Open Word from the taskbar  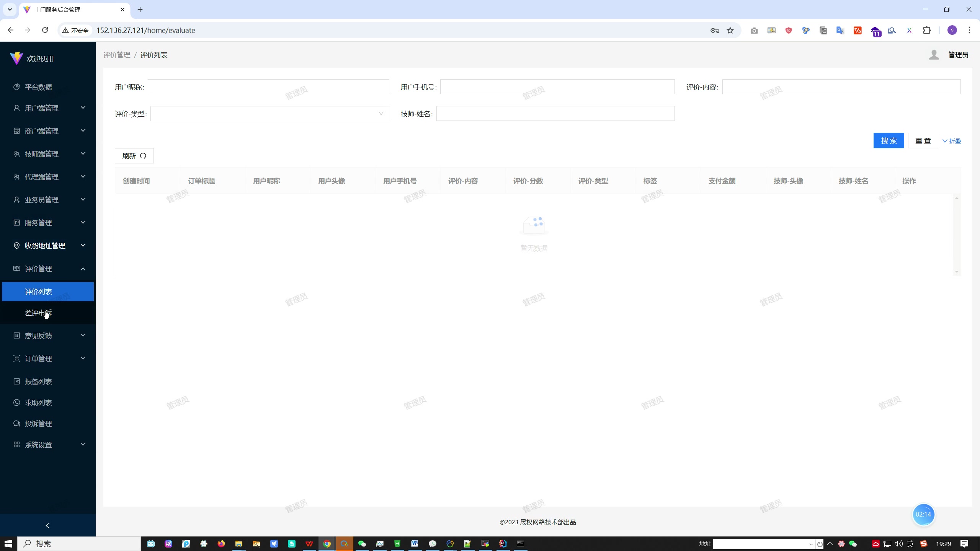(415, 544)
